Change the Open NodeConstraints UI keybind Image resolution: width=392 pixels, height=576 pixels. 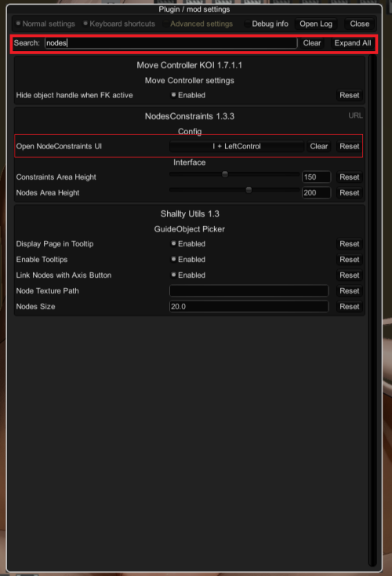237,146
